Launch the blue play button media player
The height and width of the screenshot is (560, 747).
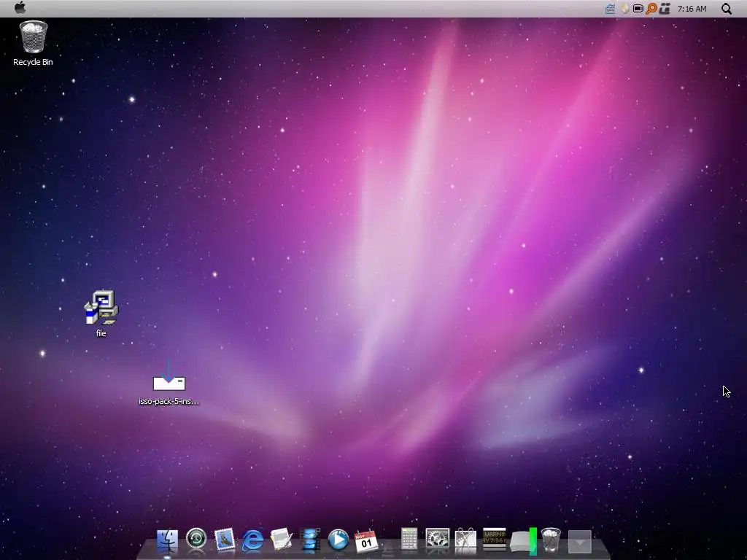point(338,540)
